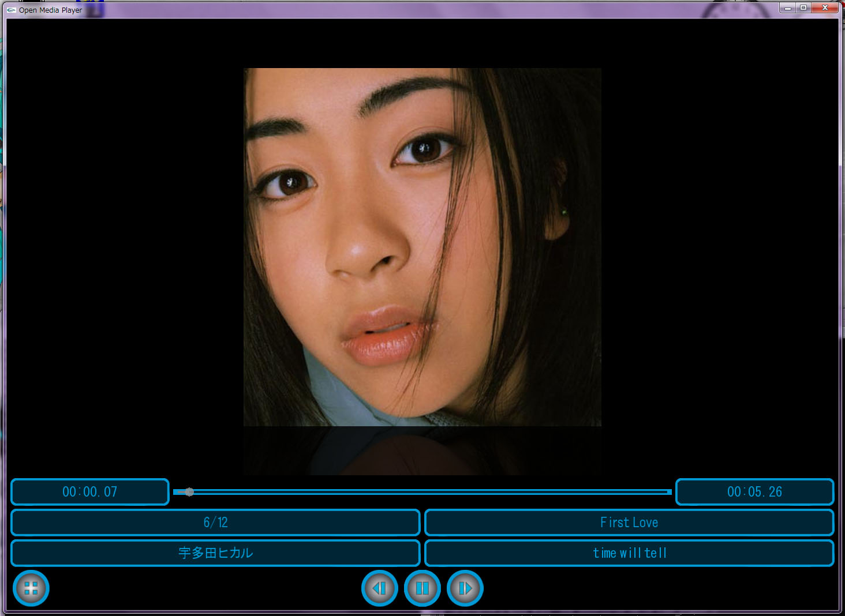
Task: Close the Open Media Player window
Action: pos(825,7)
